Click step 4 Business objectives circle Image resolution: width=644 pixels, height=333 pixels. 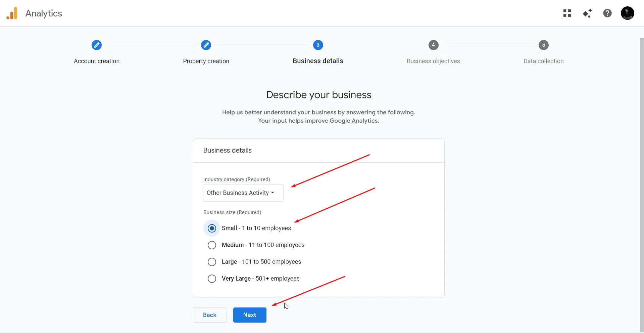434,45
